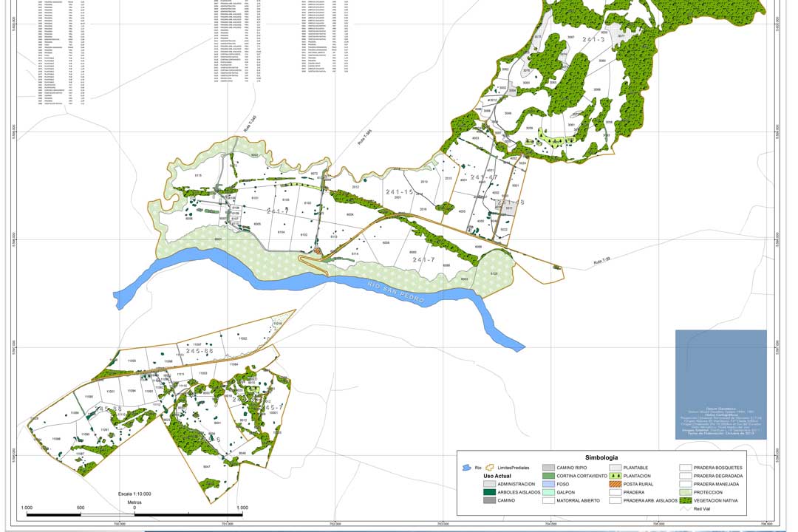Click parcel group label 241-15 on map
The width and height of the screenshot is (798, 532).
click(x=400, y=192)
